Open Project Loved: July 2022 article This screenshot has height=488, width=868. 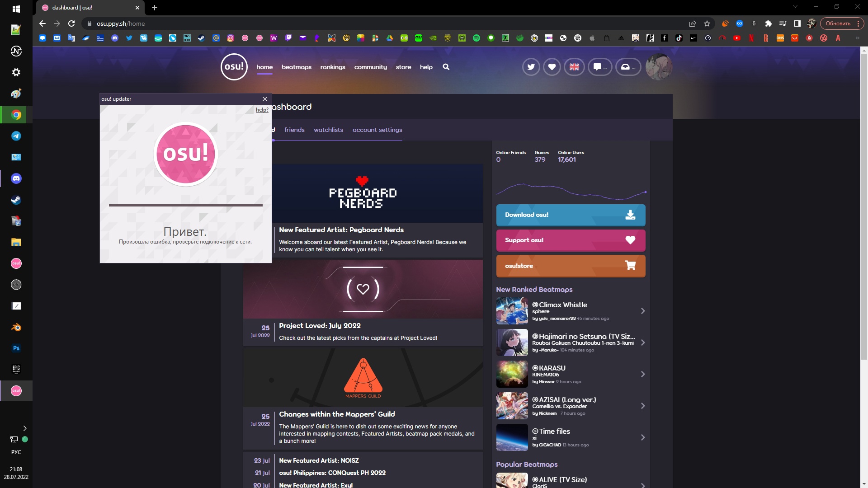coord(320,326)
